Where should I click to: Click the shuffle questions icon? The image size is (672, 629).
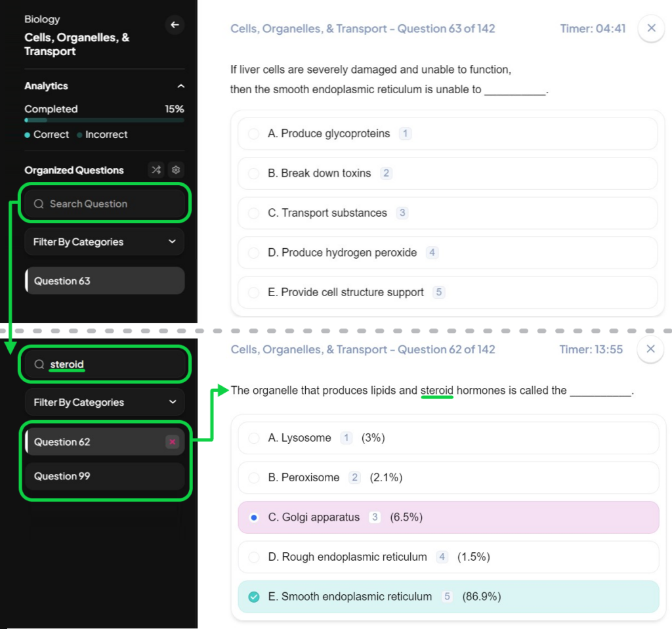tap(156, 170)
